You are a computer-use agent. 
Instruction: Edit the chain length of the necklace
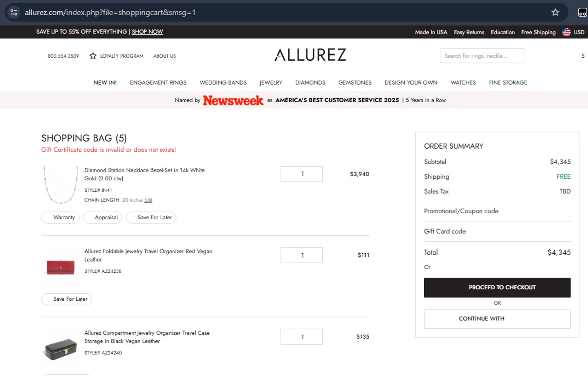[x=148, y=200]
